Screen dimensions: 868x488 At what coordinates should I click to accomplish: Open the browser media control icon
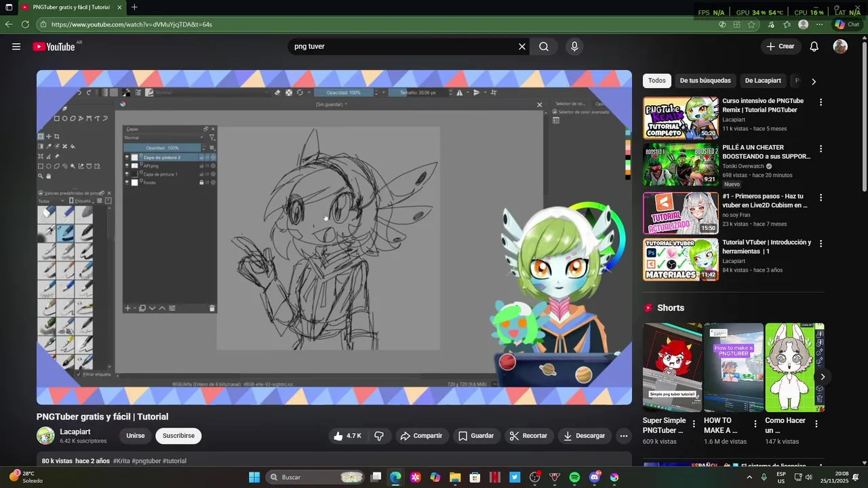point(771,24)
